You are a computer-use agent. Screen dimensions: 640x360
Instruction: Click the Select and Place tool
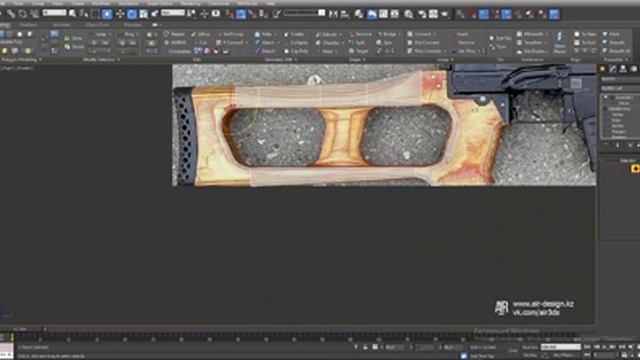coord(155,14)
